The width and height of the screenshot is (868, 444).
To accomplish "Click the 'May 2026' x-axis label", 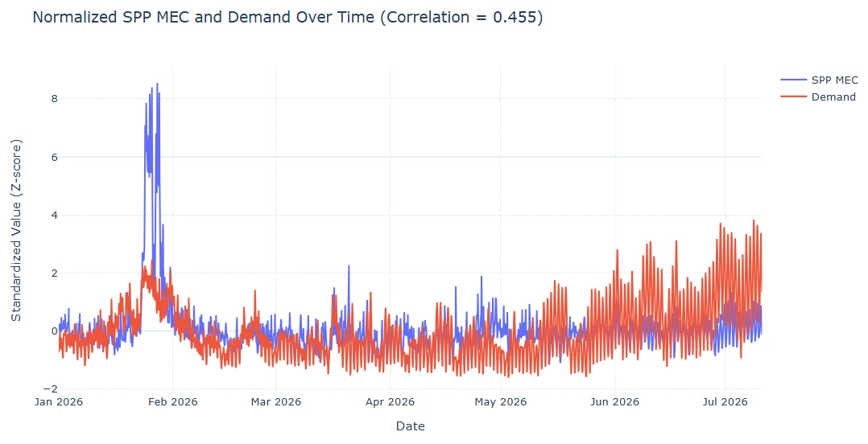I will (501, 402).
